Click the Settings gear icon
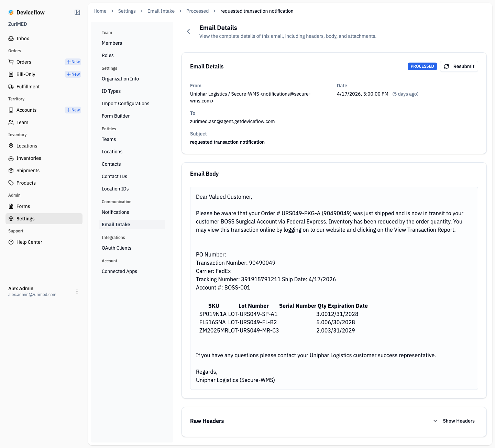The height and width of the screenshot is (448, 495). click(x=11, y=219)
